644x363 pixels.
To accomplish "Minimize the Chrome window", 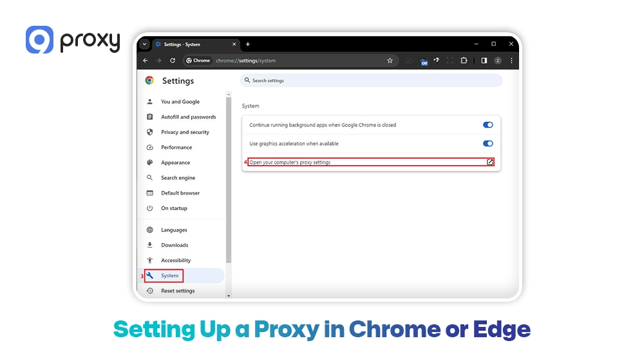I will 476,44.
